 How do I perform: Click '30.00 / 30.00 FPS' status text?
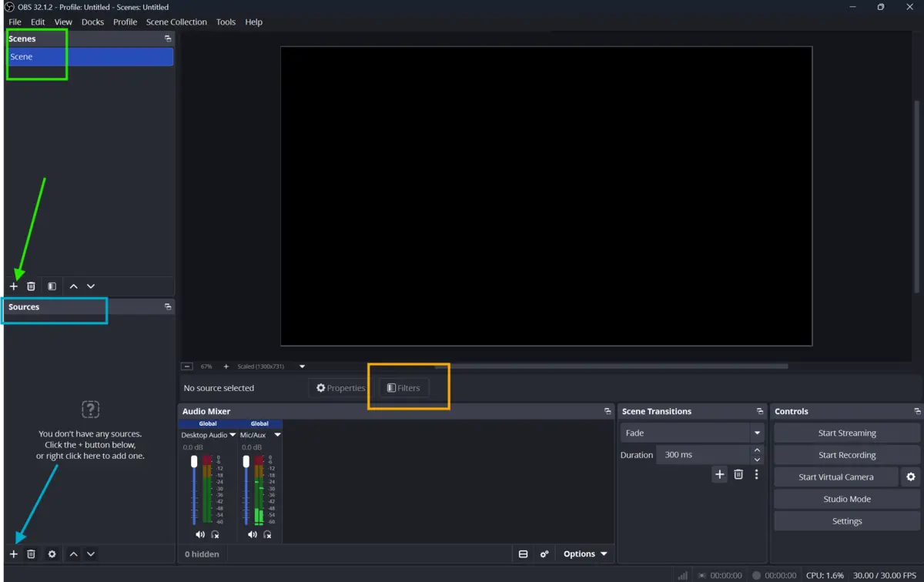tap(886, 575)
